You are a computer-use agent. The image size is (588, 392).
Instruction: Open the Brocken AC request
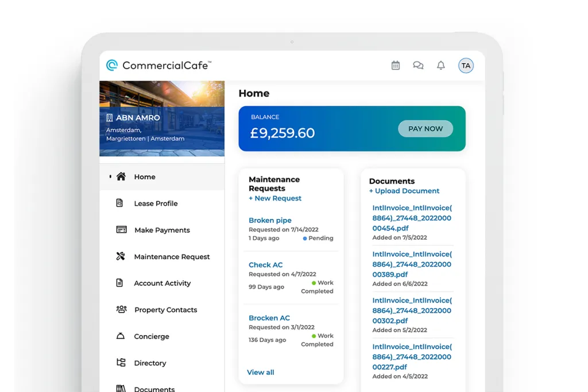click(x=269, y=318)
